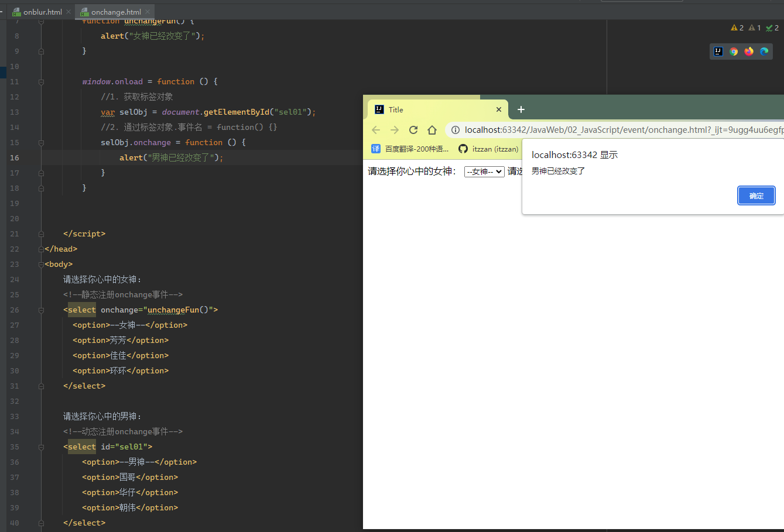This screenshot has width=784, height=532.
Task: Fold the <body> tag at line 23
Action: 41,265
